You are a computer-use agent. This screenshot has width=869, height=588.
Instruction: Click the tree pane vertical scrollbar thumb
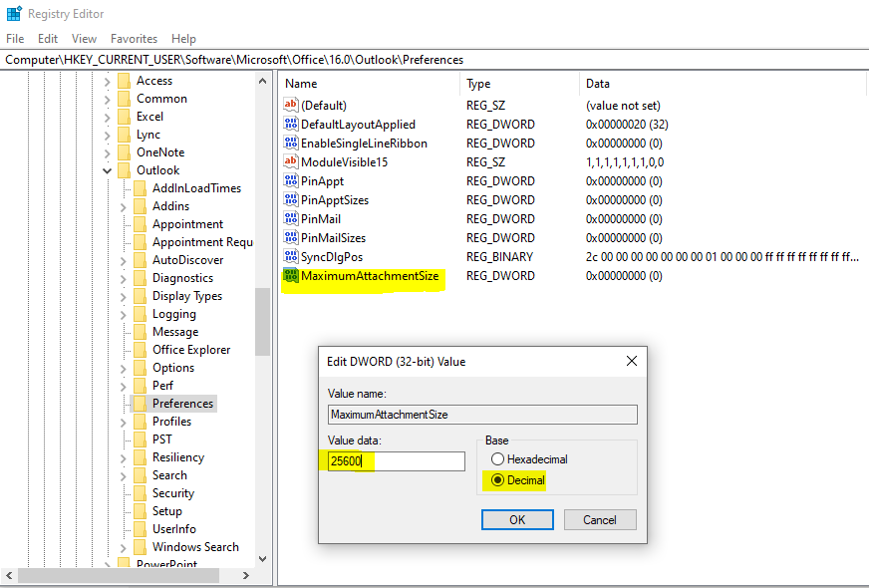click(x=262, y=321)
